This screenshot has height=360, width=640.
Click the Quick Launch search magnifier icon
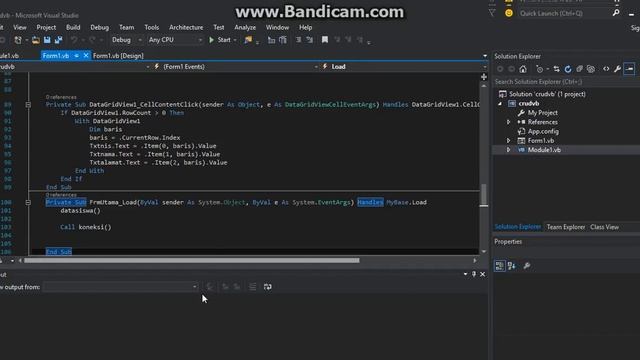pos(616,13)
